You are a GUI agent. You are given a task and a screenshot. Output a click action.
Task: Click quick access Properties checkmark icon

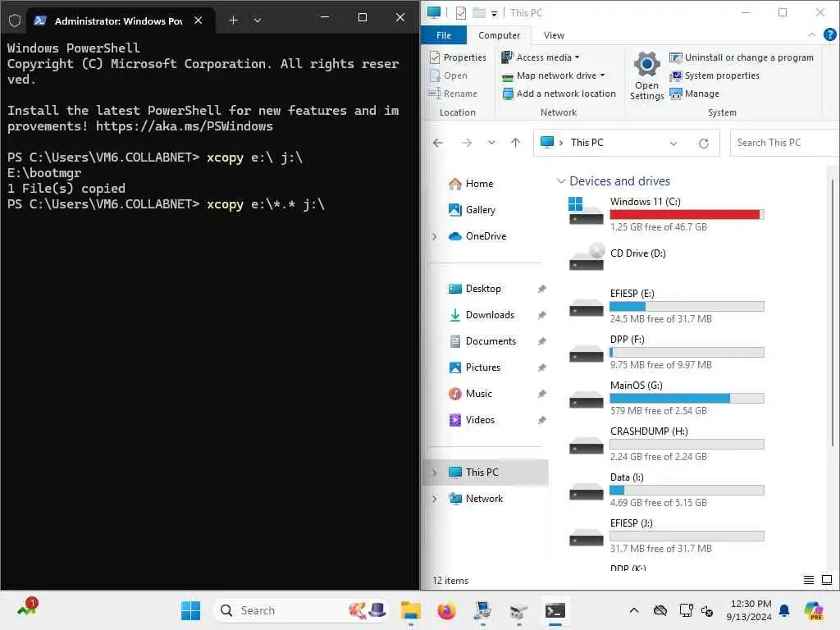click(461, 13)
